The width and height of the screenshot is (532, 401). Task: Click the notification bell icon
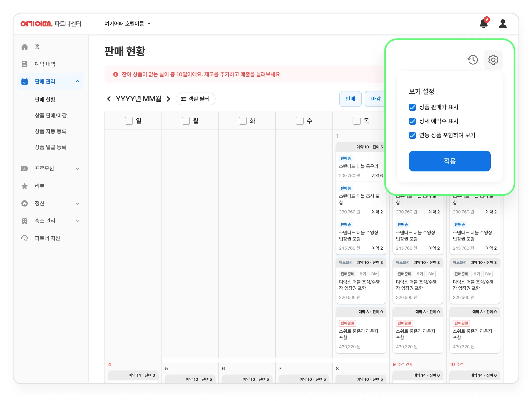[x=483, y=24]
